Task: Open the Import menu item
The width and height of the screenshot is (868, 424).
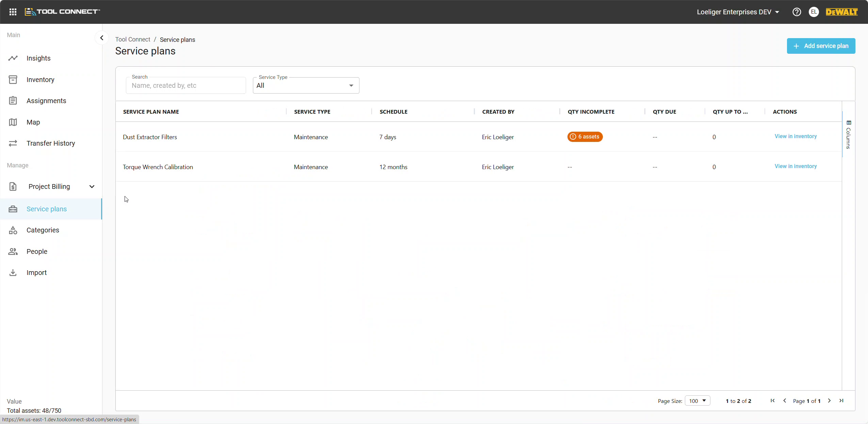Action: (x=51, y=273)
